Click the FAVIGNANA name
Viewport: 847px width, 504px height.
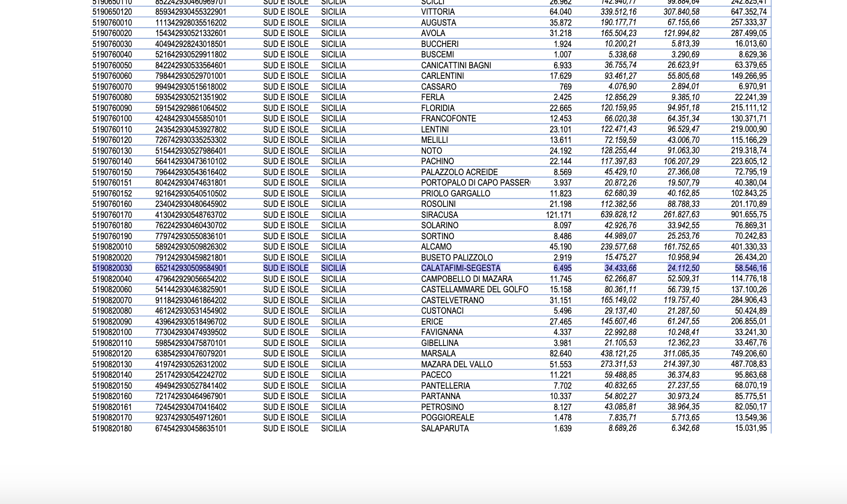click(442, 332)
